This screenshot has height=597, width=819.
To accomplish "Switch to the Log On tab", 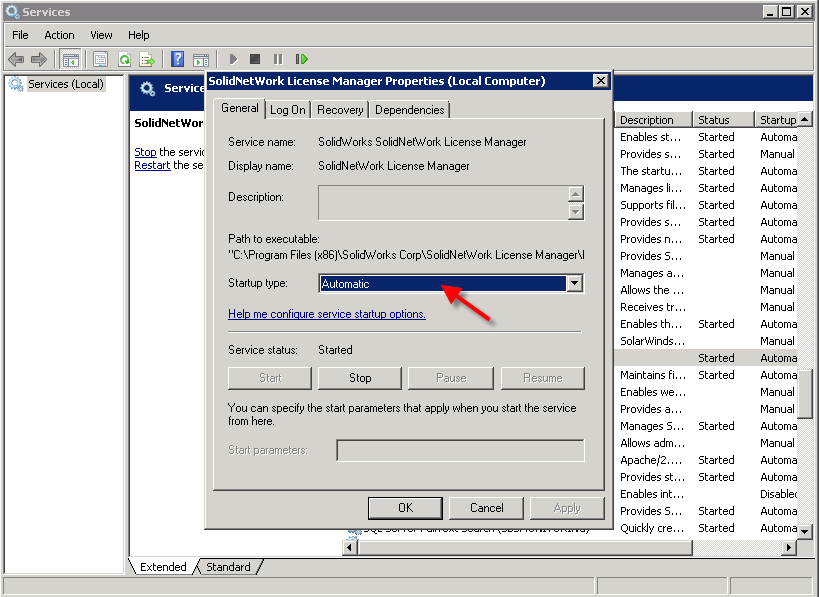I will click(288, 110).
